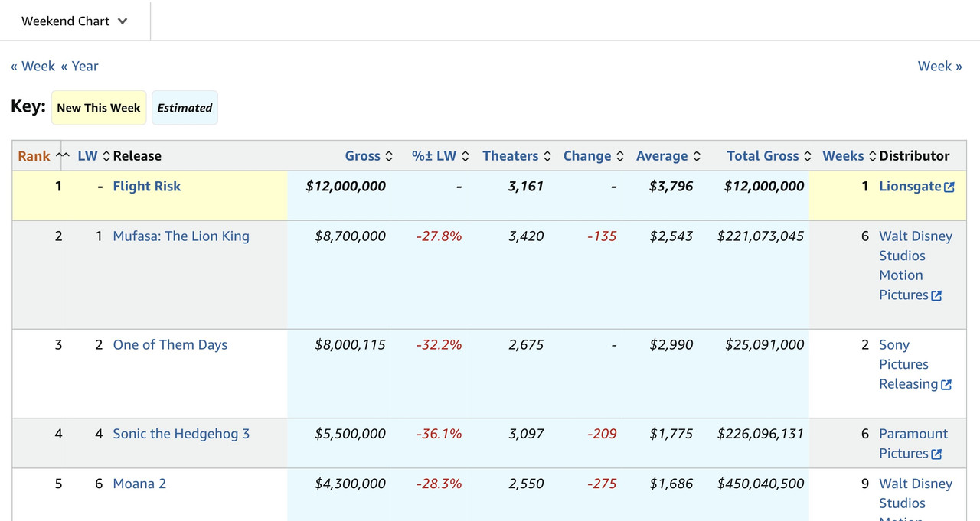Click average value $3,796
This screenshot has width=980, height=521.
671,186
